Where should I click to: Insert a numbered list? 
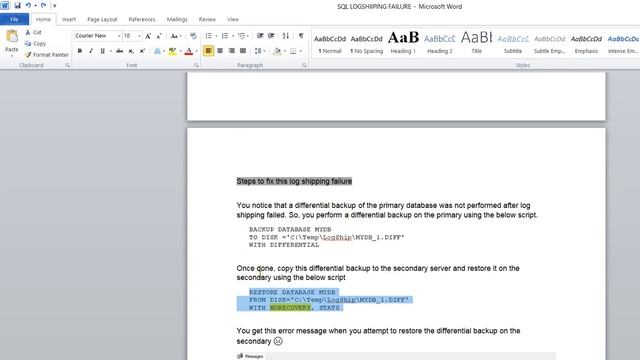click(x=225, y=36)
